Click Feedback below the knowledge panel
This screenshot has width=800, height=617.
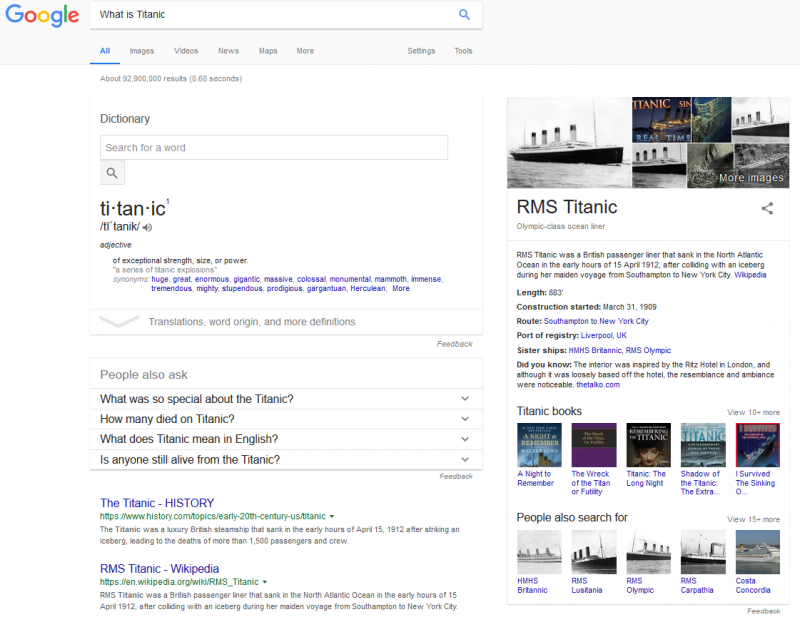click(763, 611)
